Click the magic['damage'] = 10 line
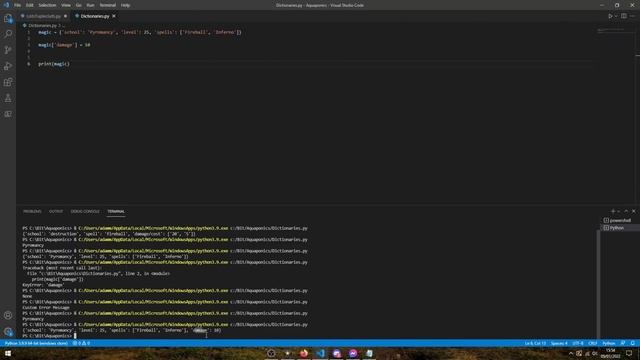This screenshot has width=640, height=360. (64, 45)
